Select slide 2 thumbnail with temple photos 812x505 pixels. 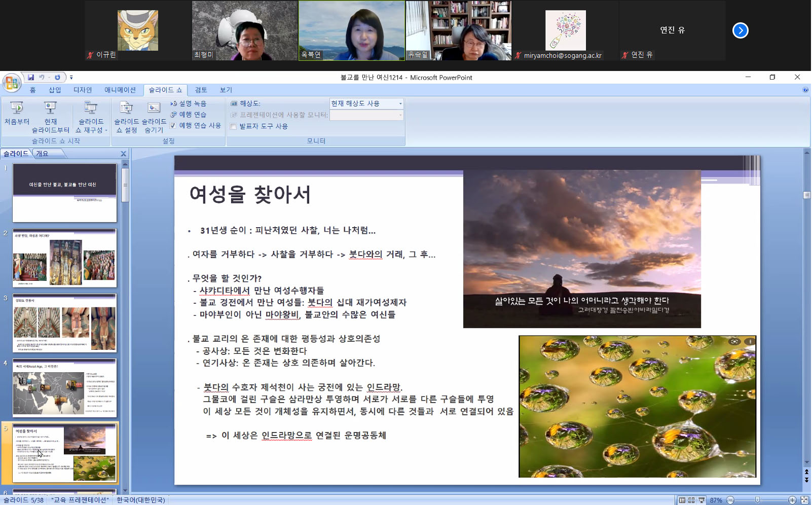(64, 258)
